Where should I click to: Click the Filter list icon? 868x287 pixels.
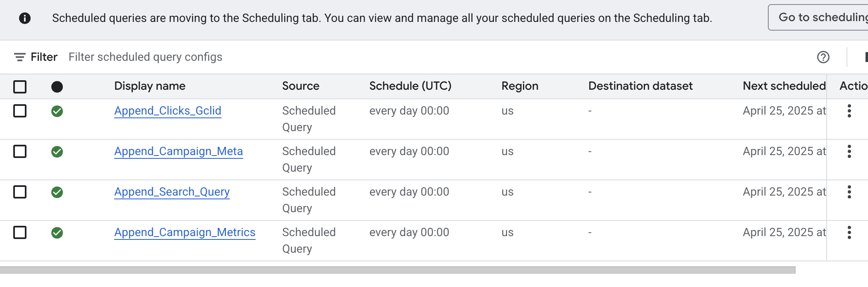pos(19,57)
